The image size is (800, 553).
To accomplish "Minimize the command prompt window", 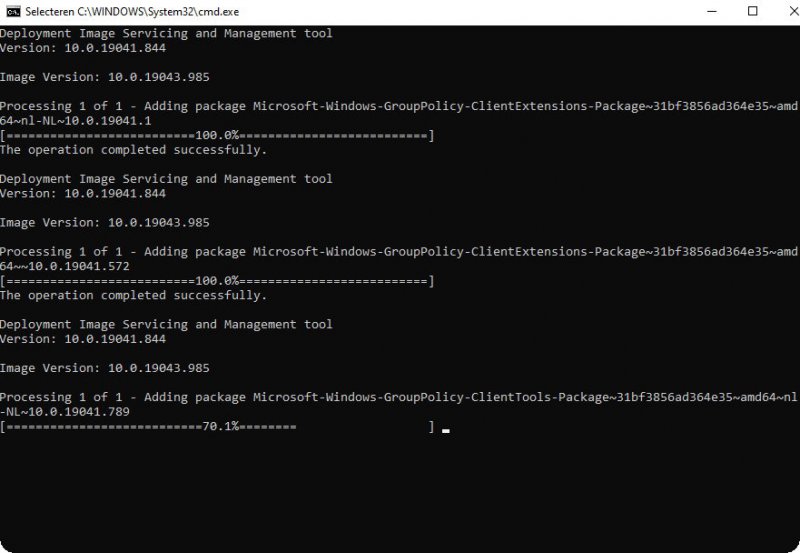I will (707, 11).
